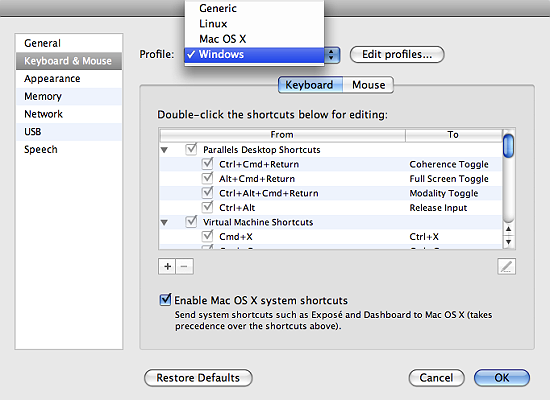The width and height of the screenshot is (550, 400).
Task: Remove shortcut with the minus button
Action: coord(185,267)
